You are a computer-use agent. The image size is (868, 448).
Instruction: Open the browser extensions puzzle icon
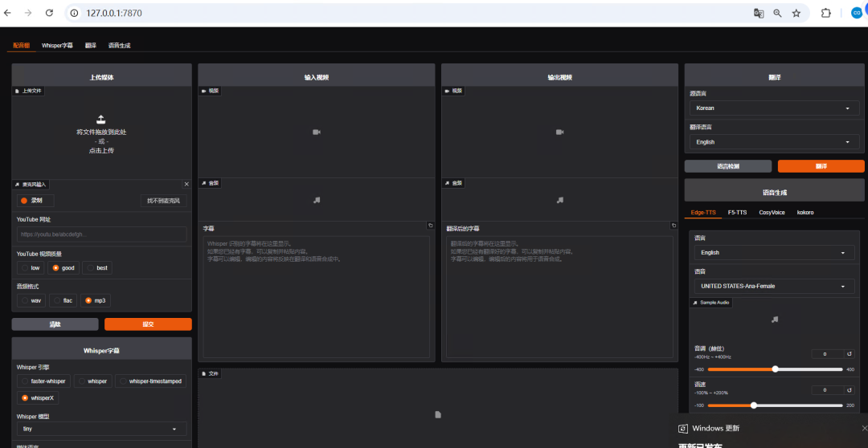pos(826,14)
